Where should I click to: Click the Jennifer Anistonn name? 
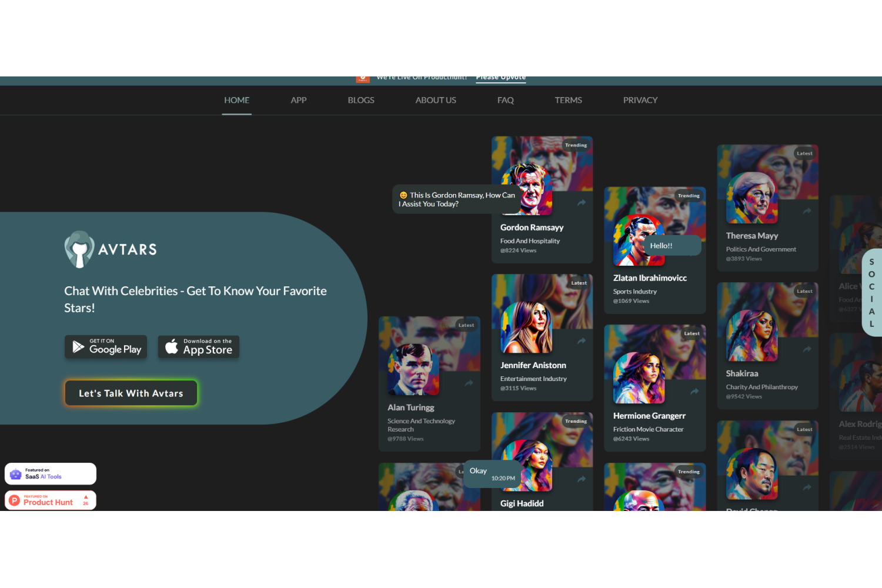(533, 365)
